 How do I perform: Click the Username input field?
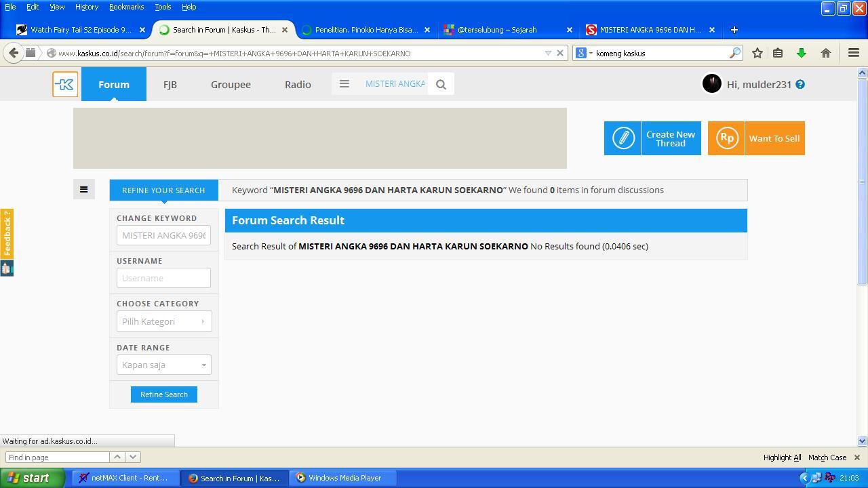coord(163,278)
